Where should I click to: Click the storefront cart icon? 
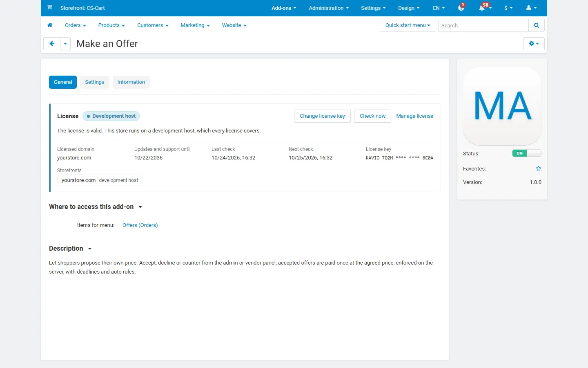pos(49,7)
